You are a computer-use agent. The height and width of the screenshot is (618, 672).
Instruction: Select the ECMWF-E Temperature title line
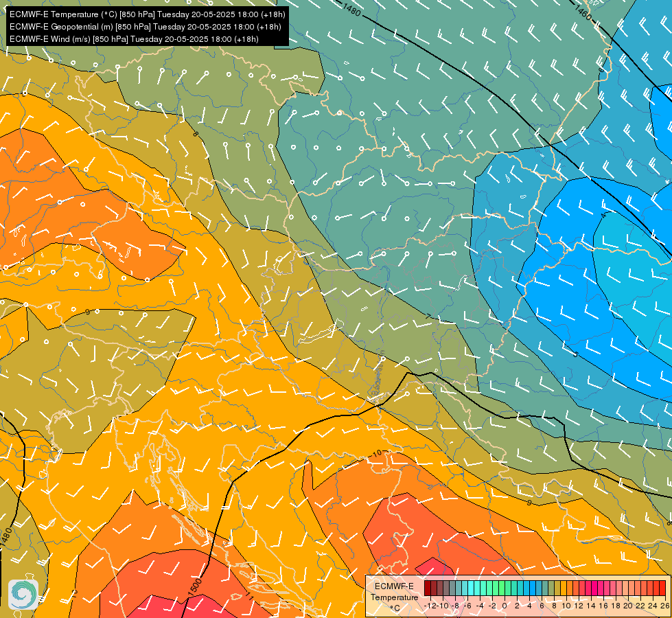pyautogui.click(x=147, y=14)
